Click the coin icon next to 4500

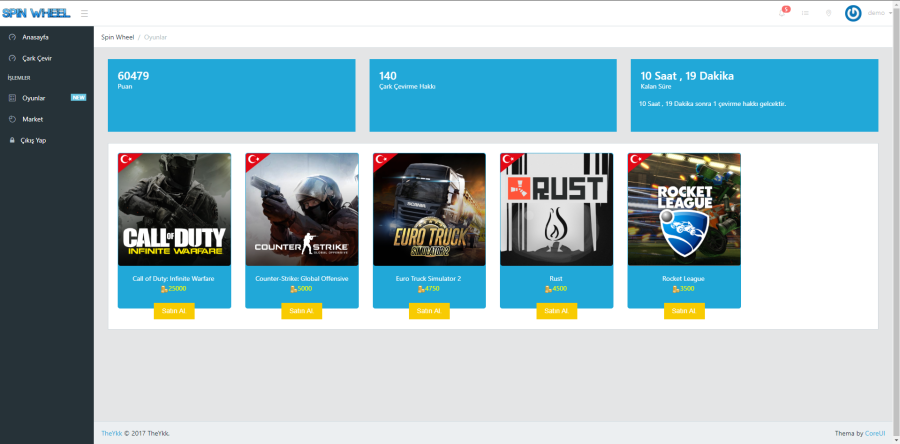click(x=549, y=289)
